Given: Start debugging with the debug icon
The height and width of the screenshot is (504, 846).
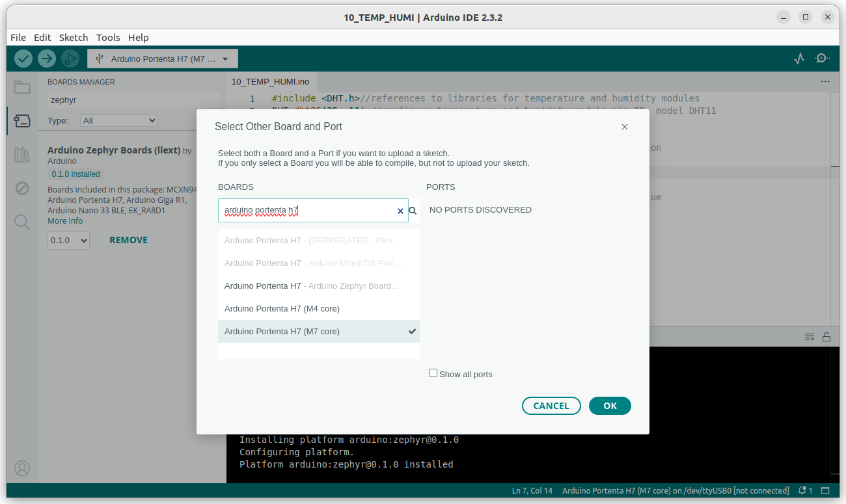Looking at the screenshot, I should coord(70,59).
